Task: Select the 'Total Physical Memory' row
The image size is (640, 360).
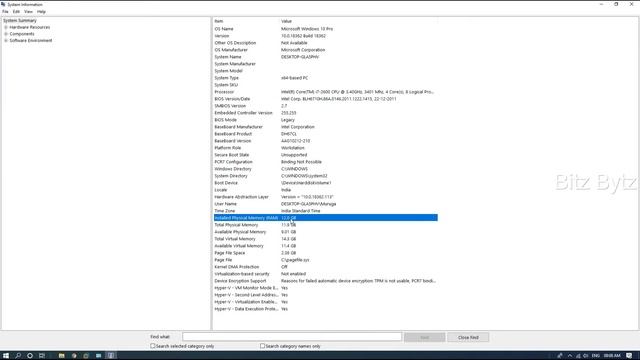Action: tap(325, 225)
